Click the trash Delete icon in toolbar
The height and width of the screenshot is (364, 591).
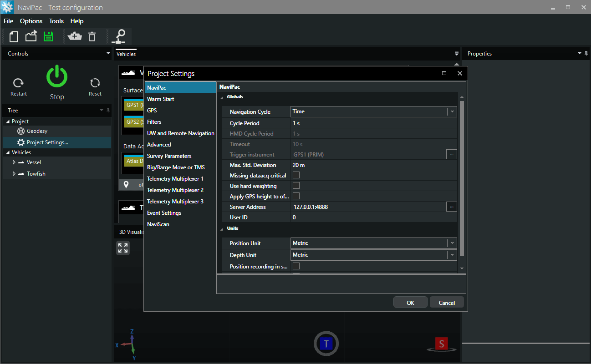coord(92,36)
